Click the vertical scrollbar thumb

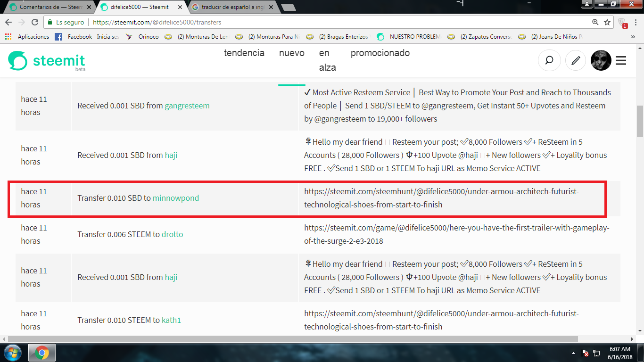pyautogui.click(x=640, y=121)
